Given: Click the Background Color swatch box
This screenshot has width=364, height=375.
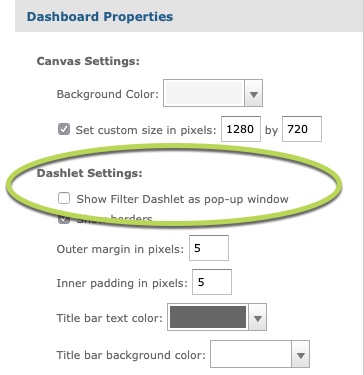Looking at the screenshot, I should 204,93.
